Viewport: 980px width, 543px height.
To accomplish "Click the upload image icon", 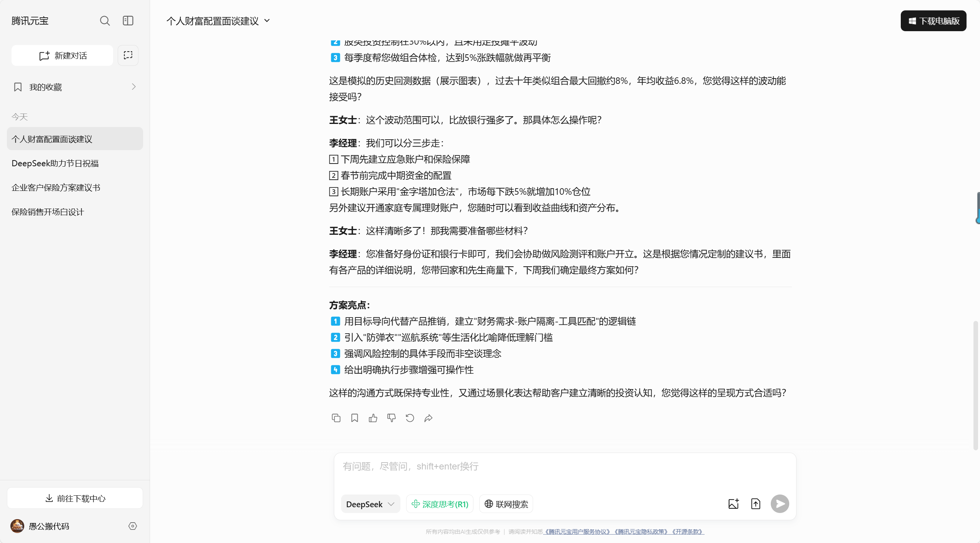I will [733, 504].
